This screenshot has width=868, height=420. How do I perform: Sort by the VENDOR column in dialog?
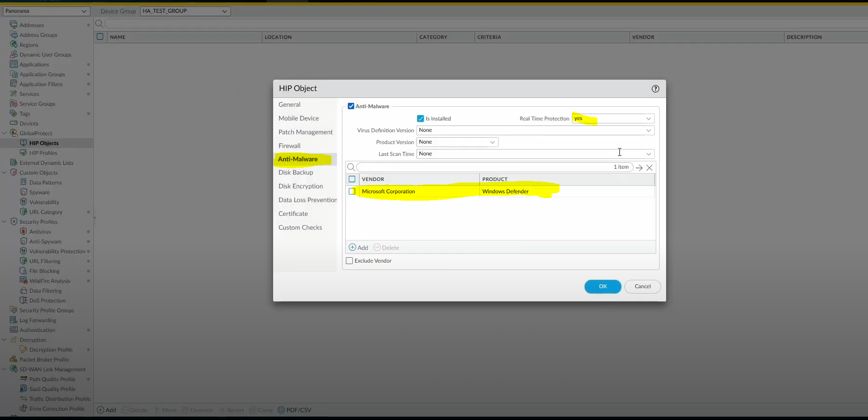(373, 179)
